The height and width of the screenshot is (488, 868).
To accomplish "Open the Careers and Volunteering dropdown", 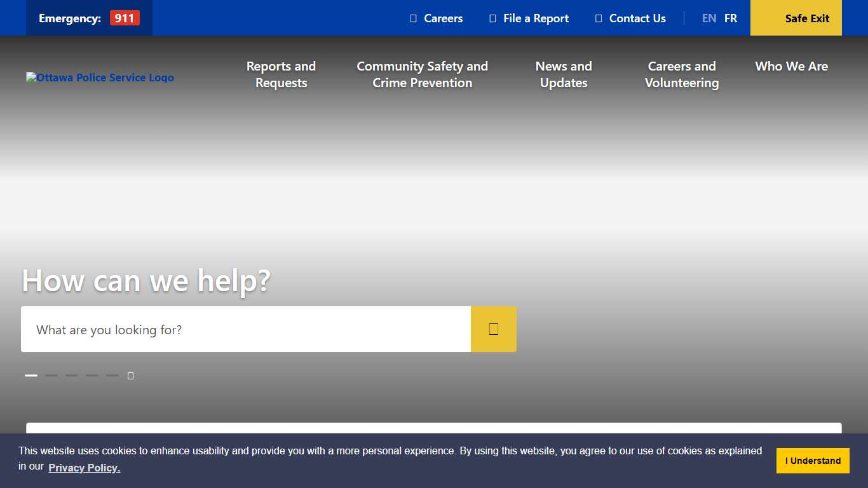I will [x=681, y=74].
